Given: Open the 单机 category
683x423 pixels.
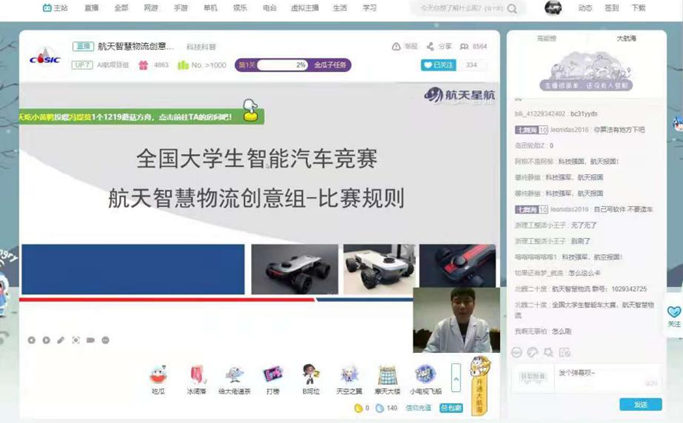Looking at the screenshot, I should pyautogui.click(x=210, y=8).
